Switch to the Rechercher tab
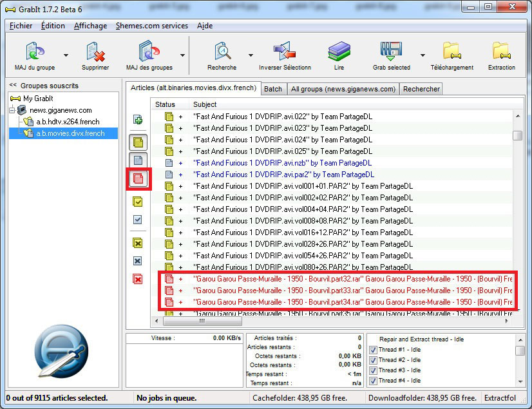Image resolution: width=532 pixels, height=409 pixels. click(x=421, y=89)
